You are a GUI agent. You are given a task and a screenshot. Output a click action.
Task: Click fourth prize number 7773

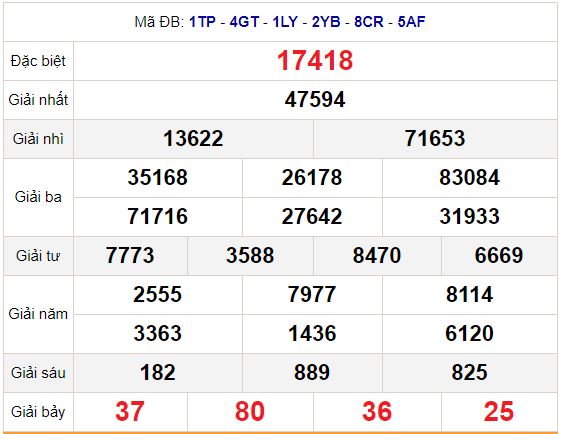(x=130, y=256)
